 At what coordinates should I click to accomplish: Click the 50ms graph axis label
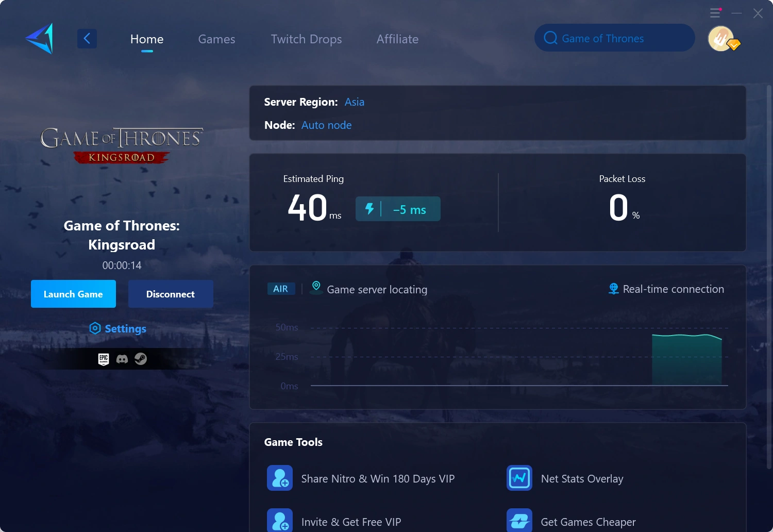pyautogui.click(x=287, y=327)
